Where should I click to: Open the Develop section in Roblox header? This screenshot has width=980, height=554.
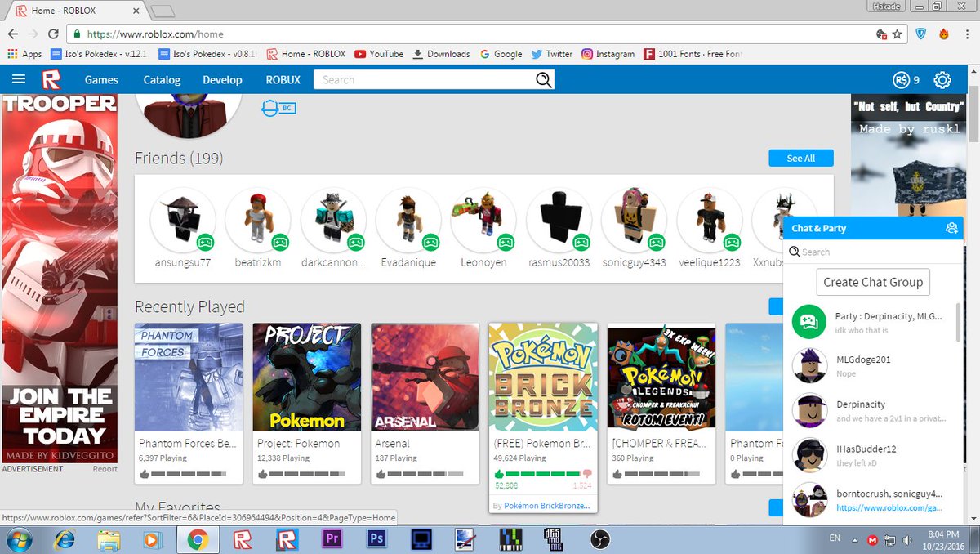point(222,79)
